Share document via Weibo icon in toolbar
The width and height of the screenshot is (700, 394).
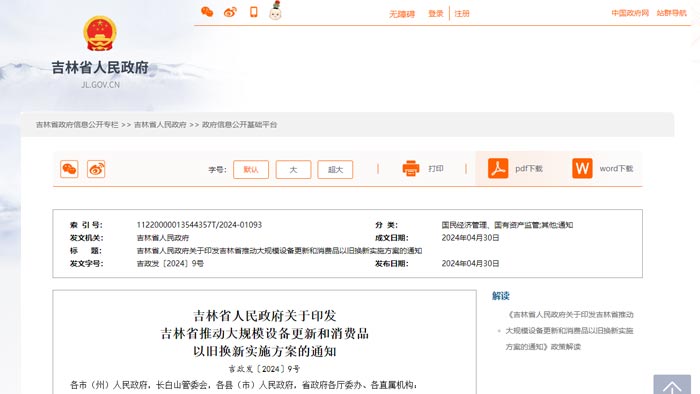96,169
